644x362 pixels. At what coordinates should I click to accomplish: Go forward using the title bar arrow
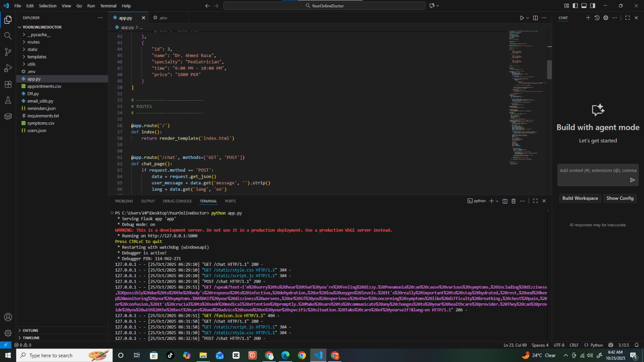coord(216,6)
